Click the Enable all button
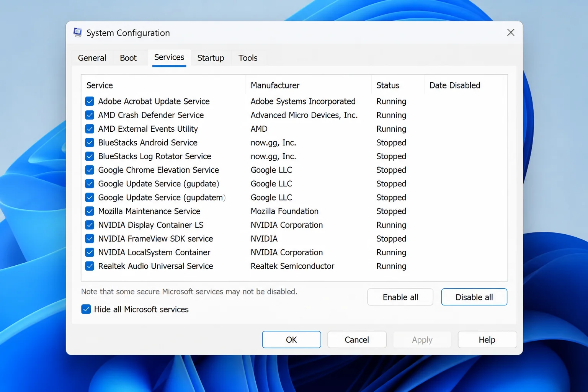The height and width of the screenshot is (392, 588). (x=400, y=297)
